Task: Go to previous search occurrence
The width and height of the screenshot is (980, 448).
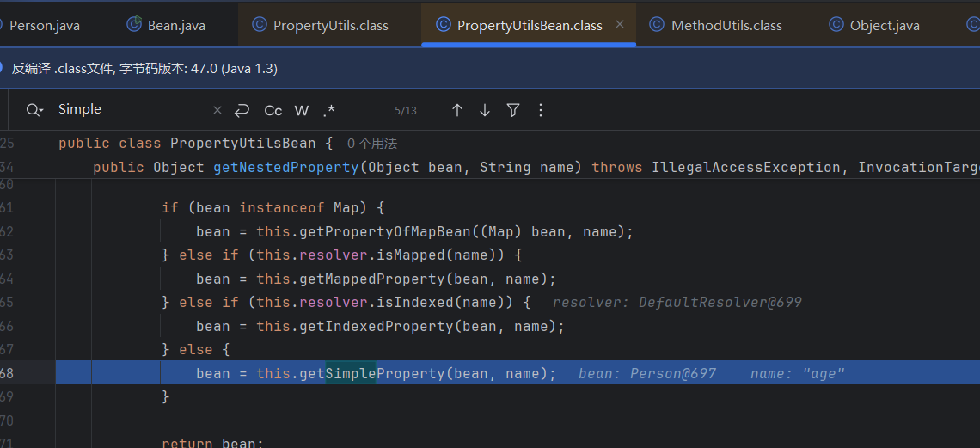Action: [x=457, y=110]
